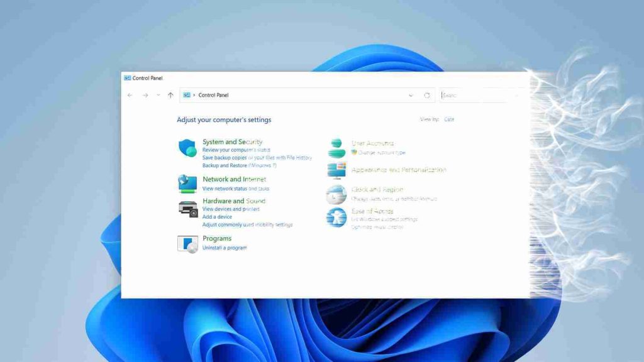Screen dimensions: 644x362
Task: Open Backup and Restore (Windows 7)
Action: 240,165
